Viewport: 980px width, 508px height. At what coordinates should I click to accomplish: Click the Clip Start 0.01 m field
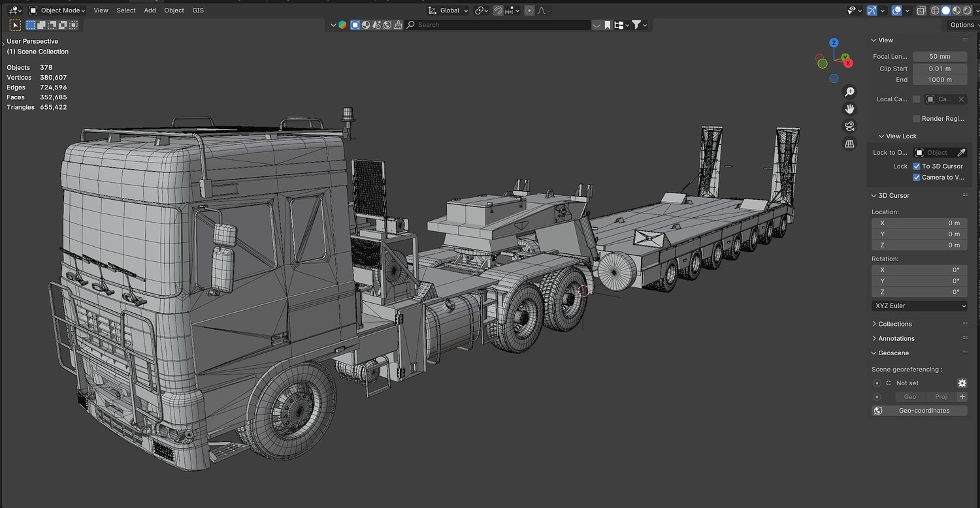tap(940, 69)
